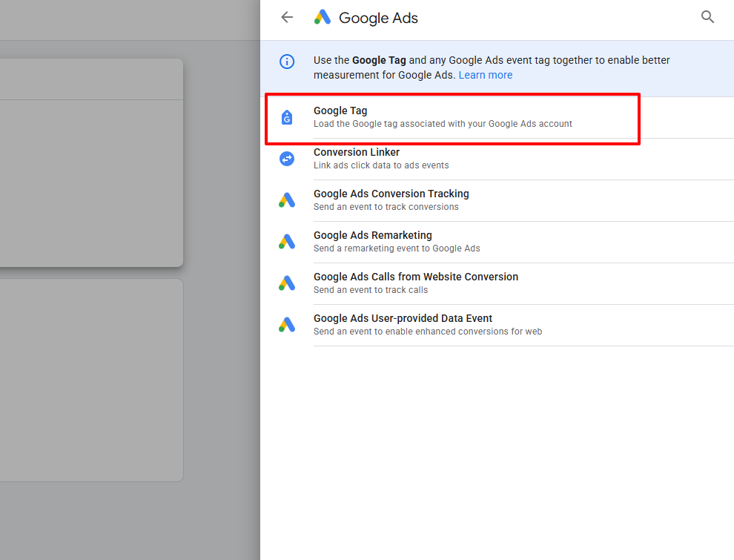Click the Google Tag blue tag icon
This screenshot has height=560, width=734.
tap(287, 117)
